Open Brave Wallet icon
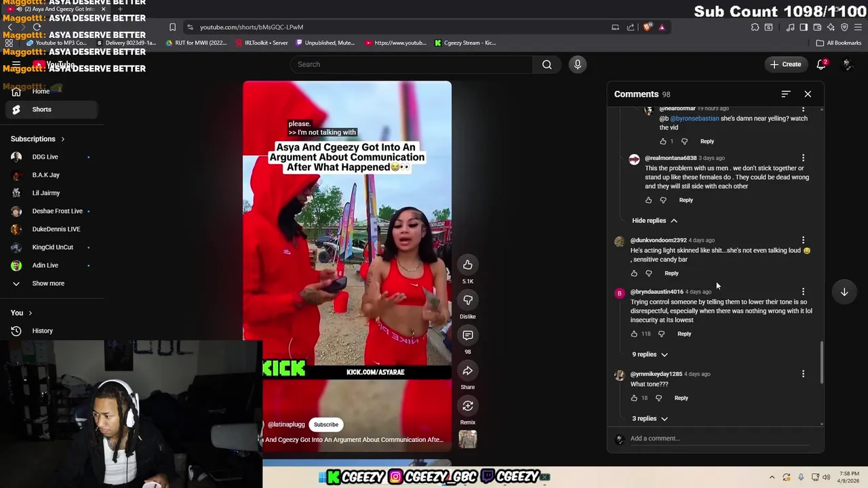Screen dimensions: 868x488 pyautogui.click(x=817, y=27)
